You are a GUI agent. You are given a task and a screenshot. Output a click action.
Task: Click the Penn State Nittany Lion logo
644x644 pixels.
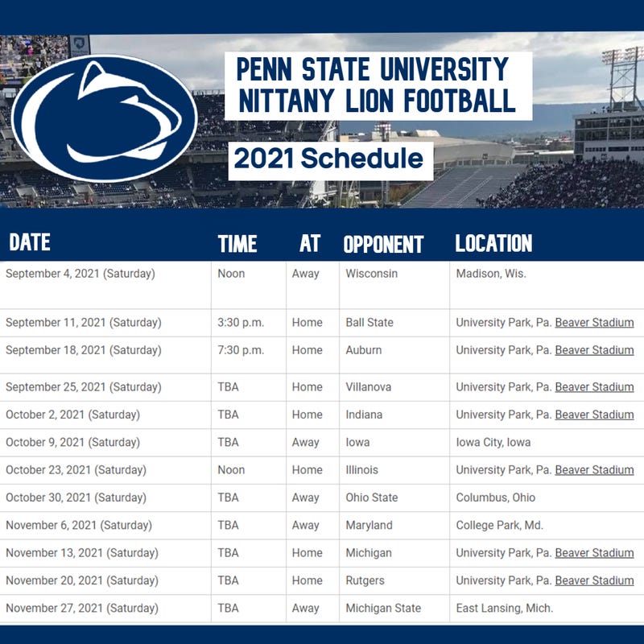[104, 118]
